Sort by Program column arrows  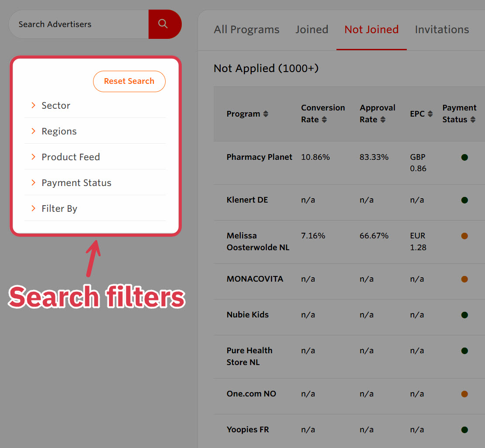[266, 114]
